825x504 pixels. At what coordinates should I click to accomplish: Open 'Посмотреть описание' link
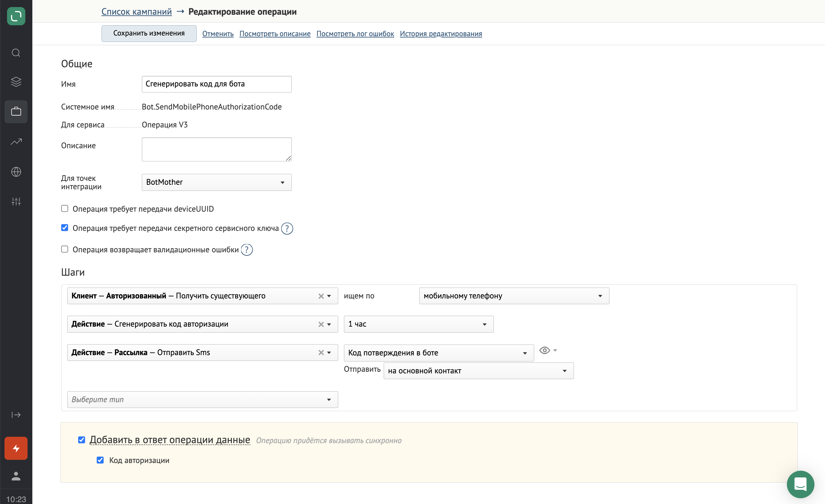point(275,34)
